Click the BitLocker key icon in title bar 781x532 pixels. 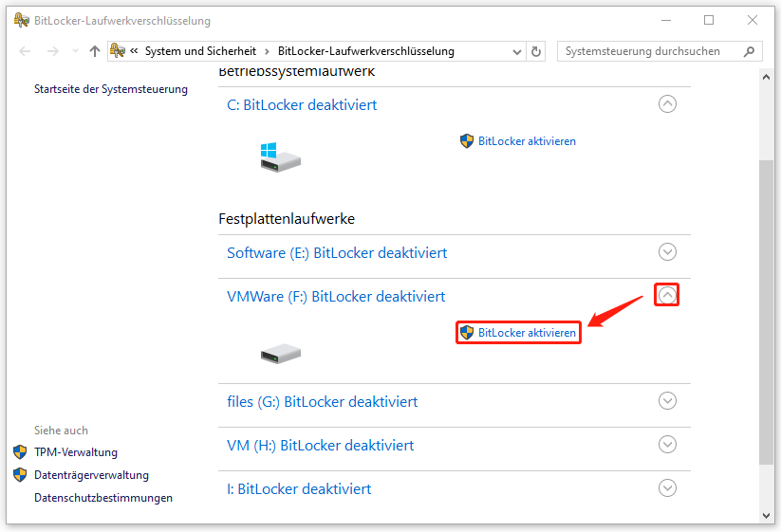pos(22,21)
